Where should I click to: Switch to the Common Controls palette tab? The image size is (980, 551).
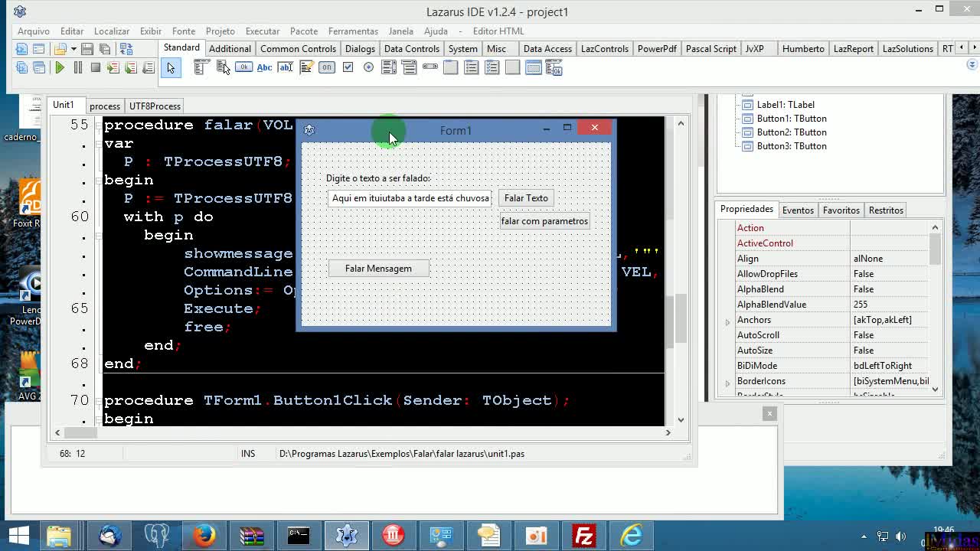tap(298, 48)
